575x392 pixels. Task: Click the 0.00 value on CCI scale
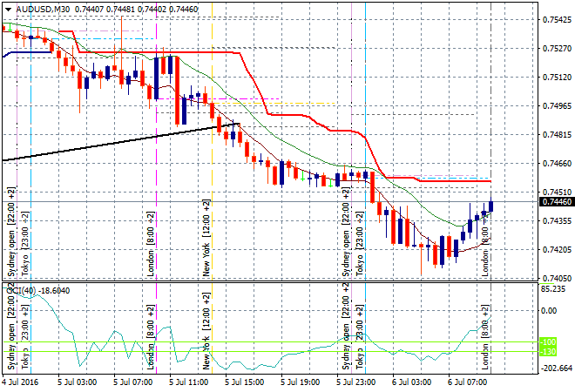click(550, 310)
